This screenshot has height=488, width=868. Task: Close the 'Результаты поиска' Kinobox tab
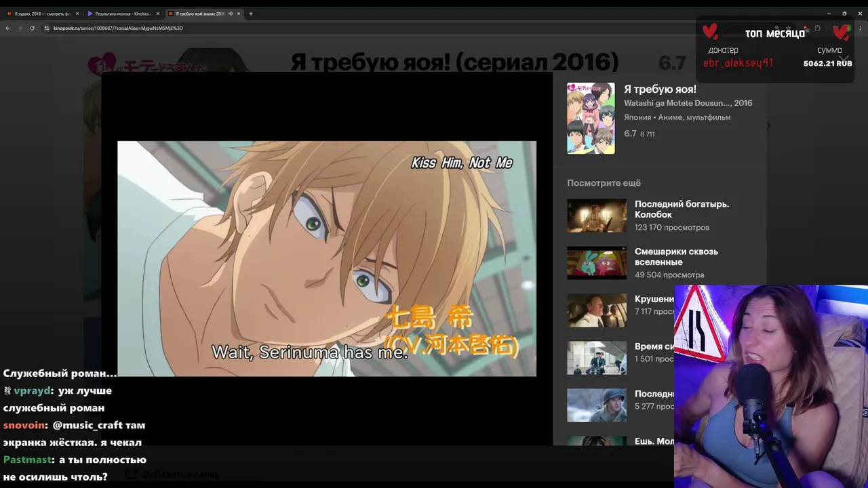point(158,14)
